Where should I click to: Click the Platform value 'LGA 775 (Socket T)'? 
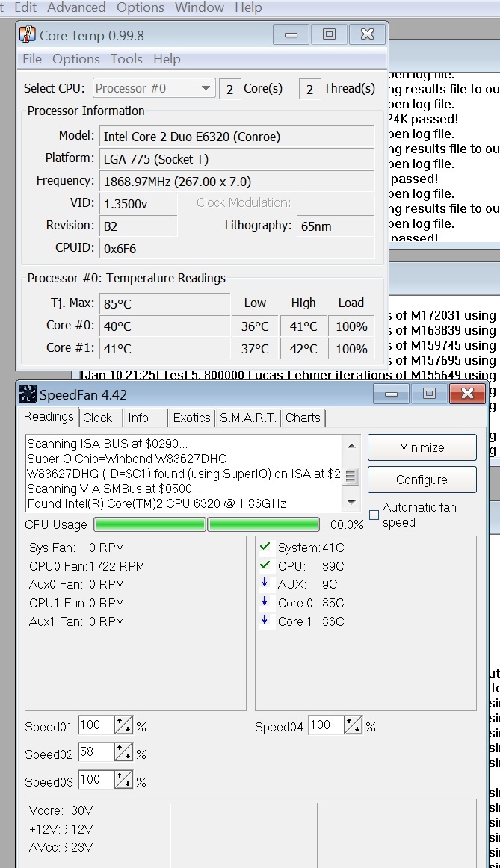pos(237,159)
